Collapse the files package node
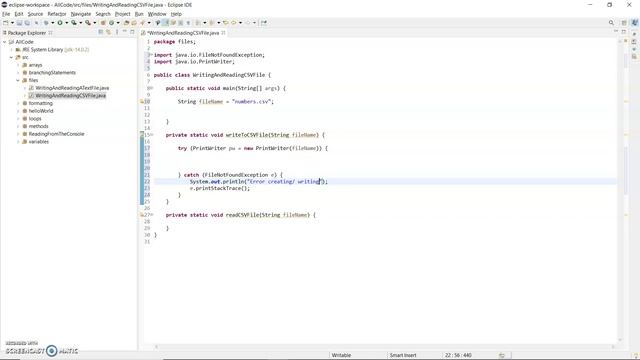This screenshot has width=640, height=360. pos(18,80)
